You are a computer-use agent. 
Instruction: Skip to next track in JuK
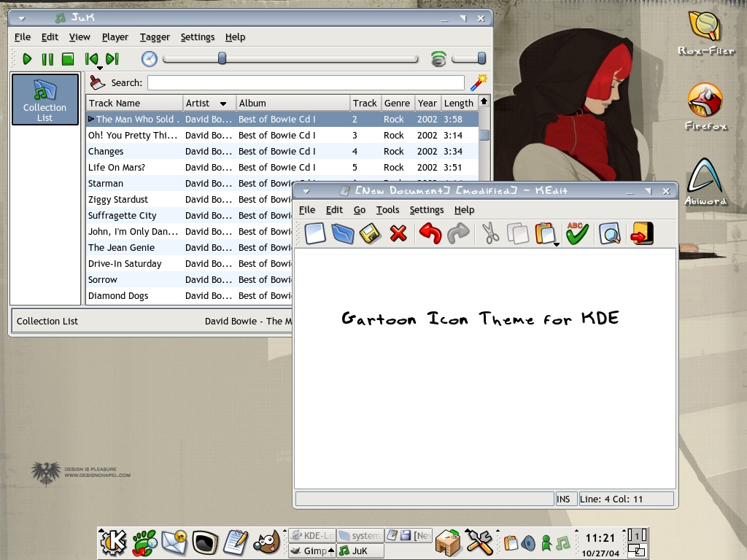click(112, 59)
